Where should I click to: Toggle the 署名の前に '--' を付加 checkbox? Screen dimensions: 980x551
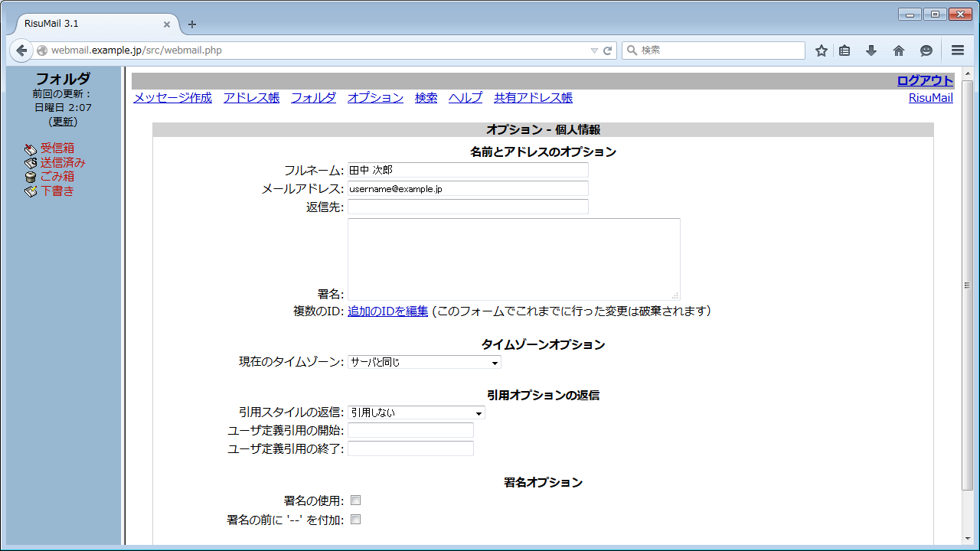coord(355,520)
